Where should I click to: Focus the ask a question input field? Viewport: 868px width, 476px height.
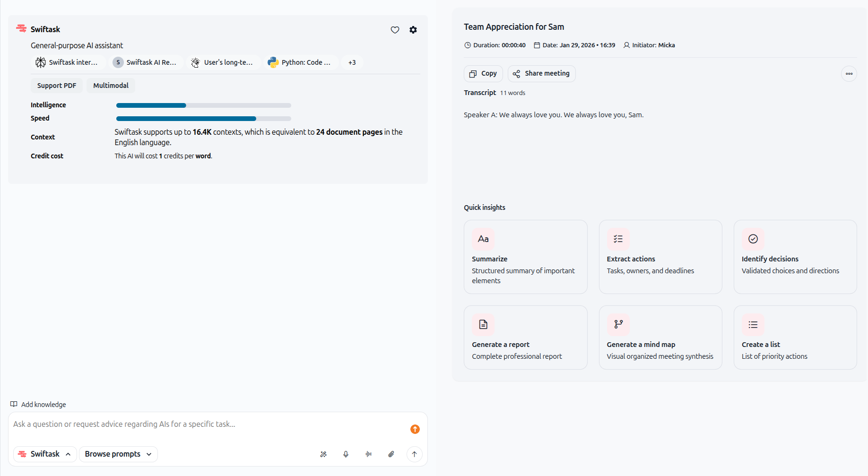pyautogui.click(x=208, y=424)
